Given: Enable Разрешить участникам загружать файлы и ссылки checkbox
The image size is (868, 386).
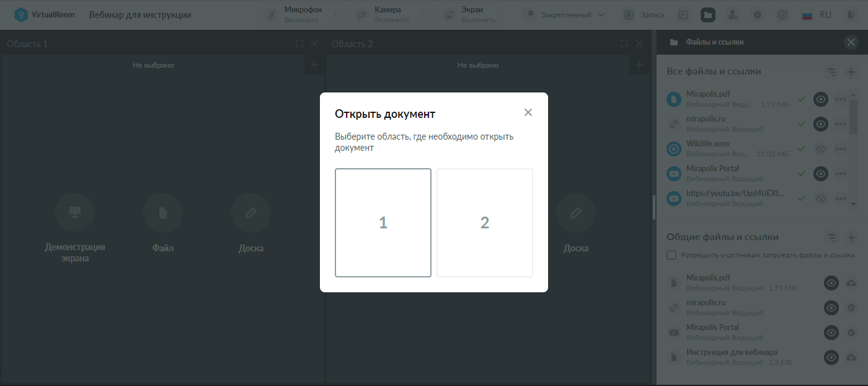Looking at the screenshot, I should click(671, 255).
